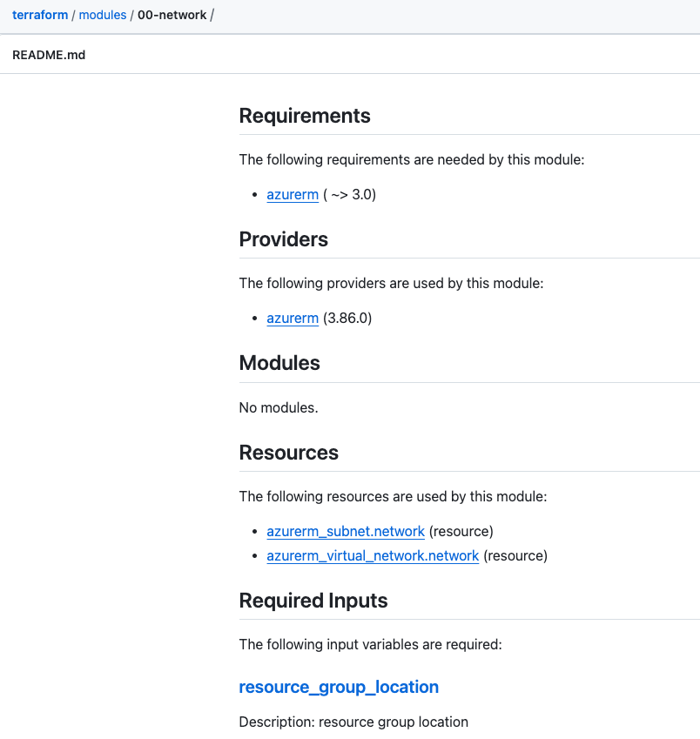Click the Modules section heading

[x=279, y=363]
